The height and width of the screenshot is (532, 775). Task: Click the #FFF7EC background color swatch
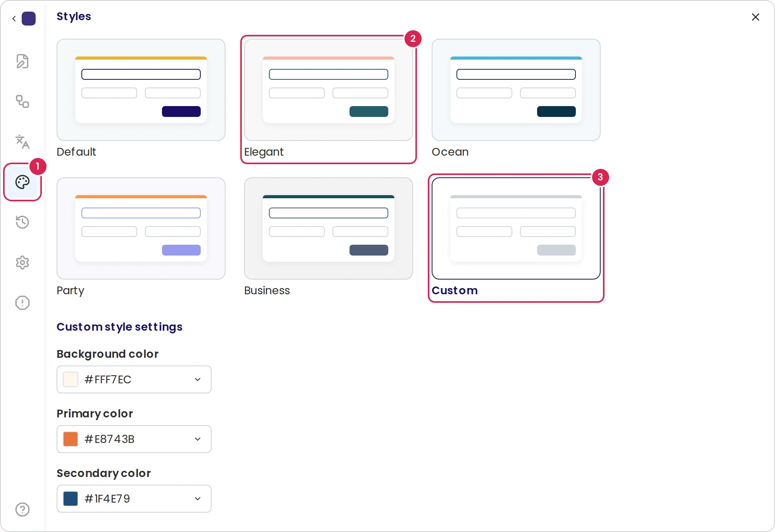point(71,379)
